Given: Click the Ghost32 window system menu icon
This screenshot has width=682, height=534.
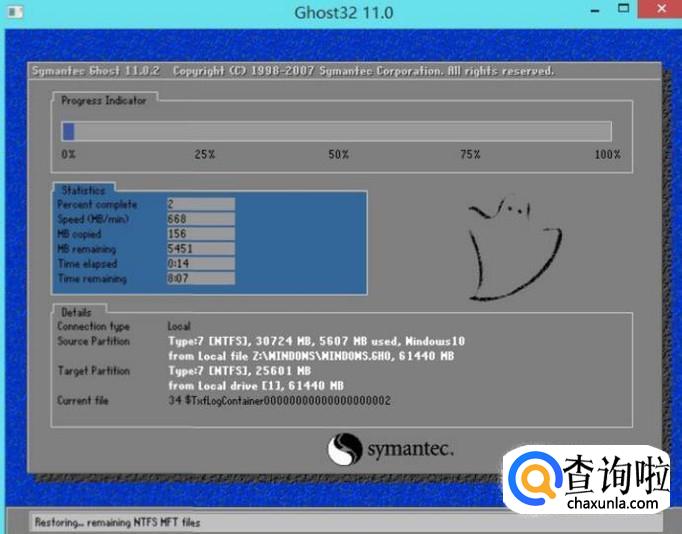Looking at the screenshot, I should pyautogui.click(x=15, y=12).
